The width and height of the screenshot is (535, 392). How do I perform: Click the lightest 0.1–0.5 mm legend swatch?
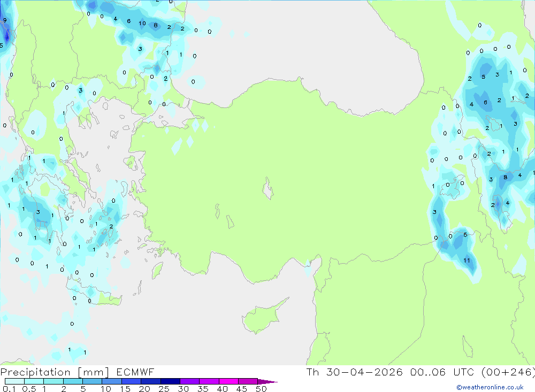pyautogui.click(x=14, y=381)
